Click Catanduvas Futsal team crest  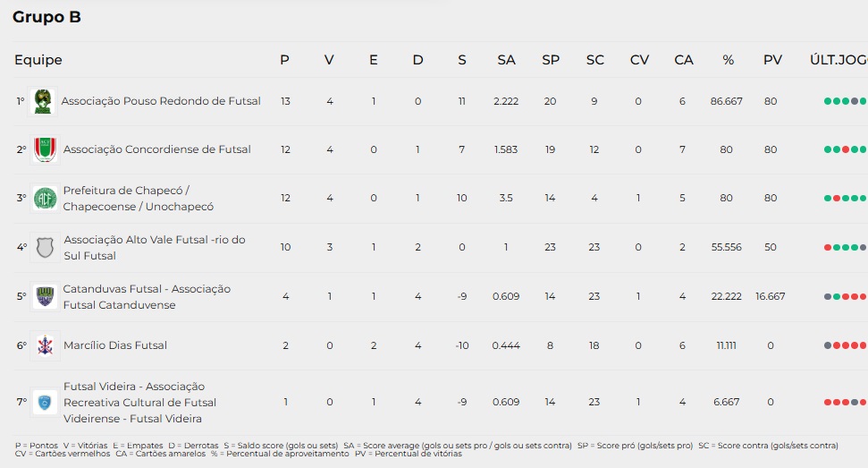[45, 296]
